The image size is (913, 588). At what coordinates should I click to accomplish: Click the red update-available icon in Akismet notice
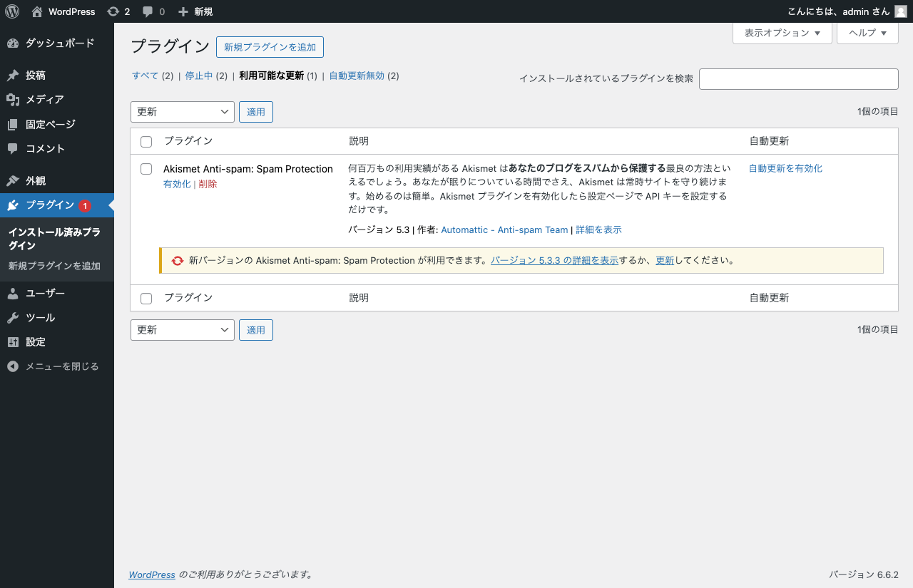point(178,261)
